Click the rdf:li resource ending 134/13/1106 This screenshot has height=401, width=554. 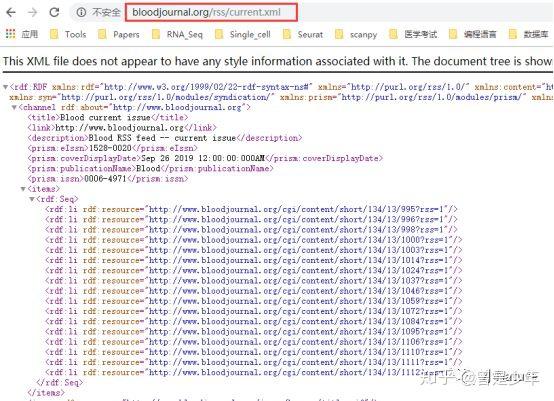coord(254,342)
